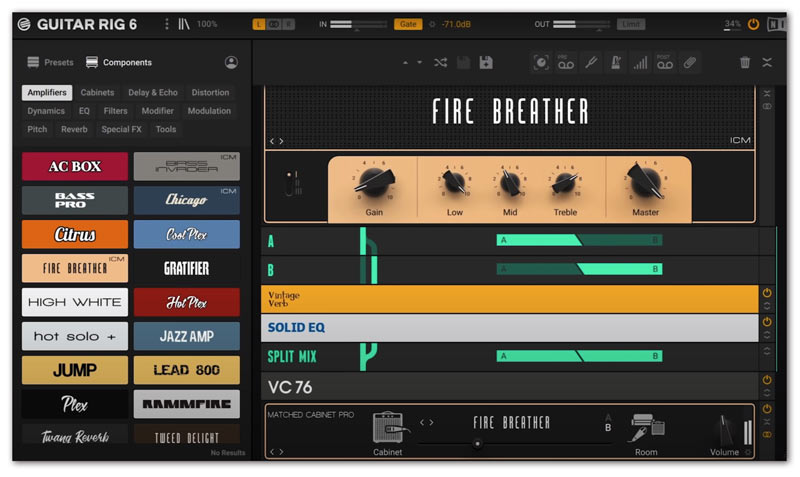Toggle the main engine power button
Screen dimensions: 800x477
[x=753, y=24]
